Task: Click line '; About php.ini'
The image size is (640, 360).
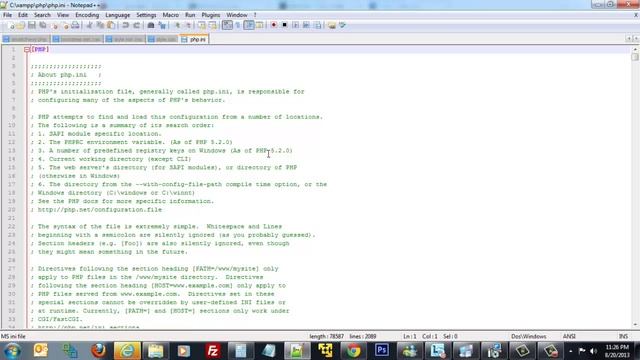Action: tap(66, 75)
